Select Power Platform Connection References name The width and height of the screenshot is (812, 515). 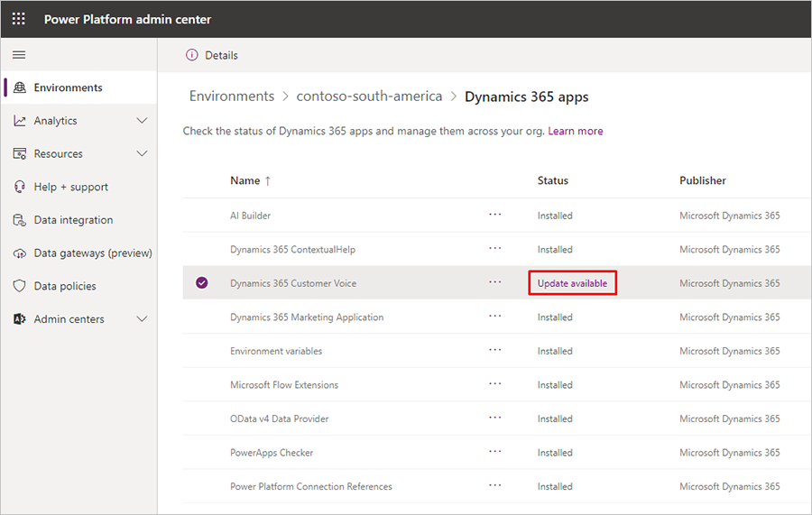coord(310,486)
